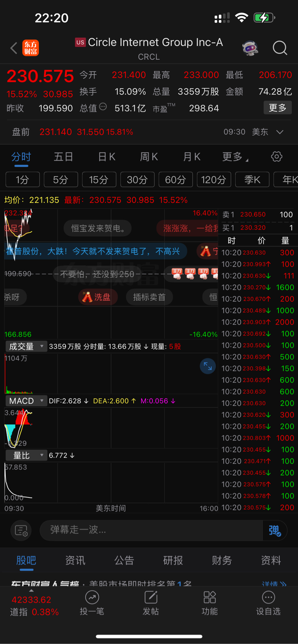Select the 120分 interval button
298x644 pixels.
tap(214, 180)
